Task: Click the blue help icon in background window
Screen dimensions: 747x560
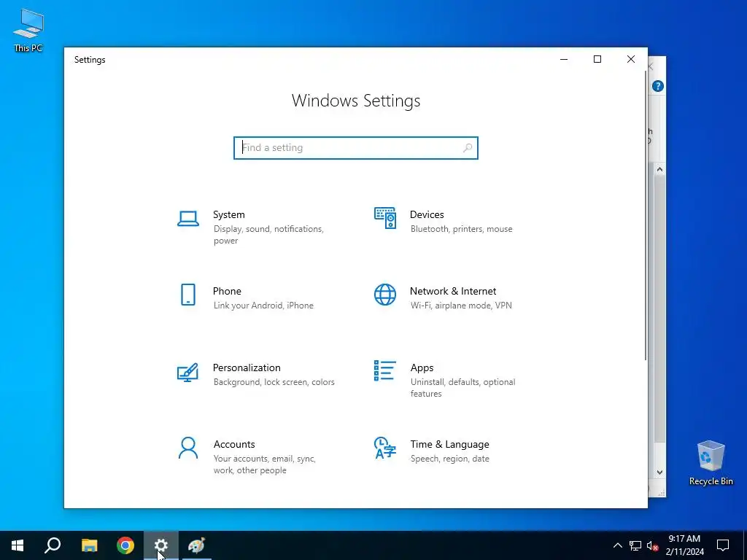Action: 658,86
